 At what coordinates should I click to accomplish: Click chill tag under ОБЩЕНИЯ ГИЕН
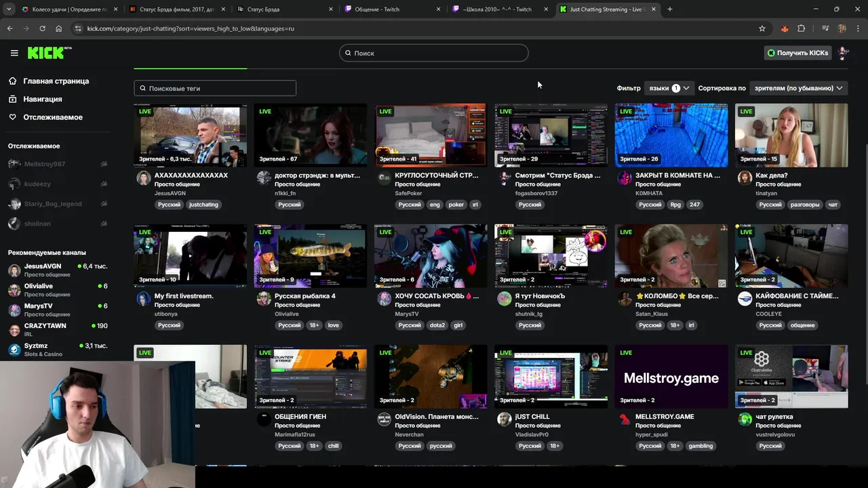pos(333,446)
